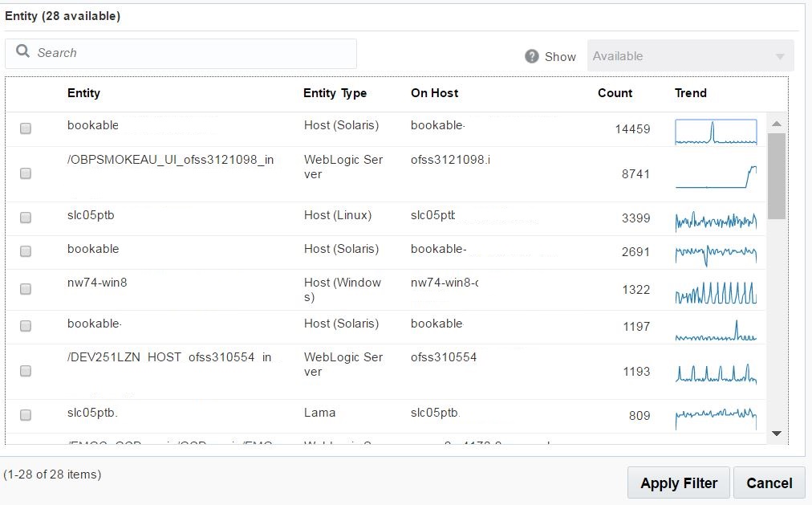The height and width of the screenshot is (505, 812).
Task: Click the Count column header
Action: click(x=615, y=93)
